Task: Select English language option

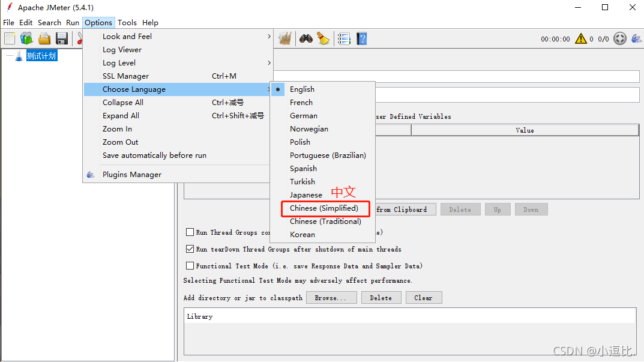Action: pyautogui.click(x=322, y=89)
